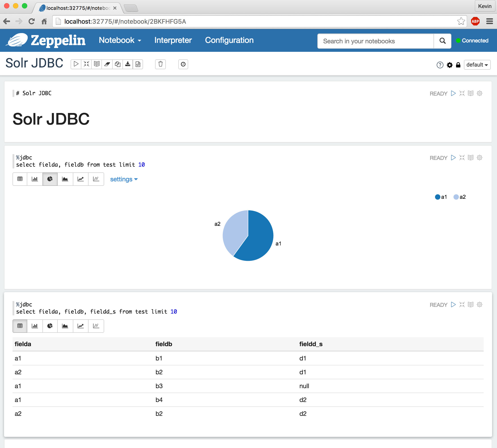Toggle the a2 legend color dot

point(456,197)
